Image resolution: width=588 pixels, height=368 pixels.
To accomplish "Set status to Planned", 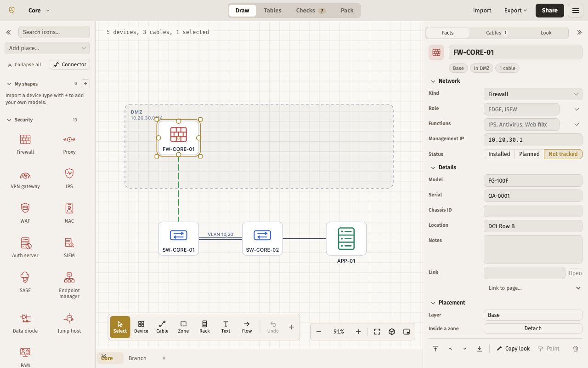I will [529, 154].
